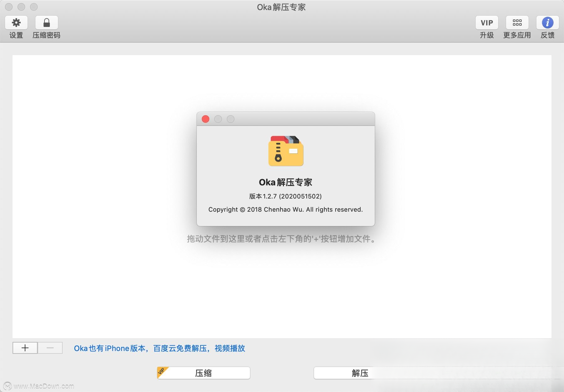The height and width of the screenshot is (392, 564).
Task: Click the main window title Oka解压专家
Action: click(x=281, y=7)
